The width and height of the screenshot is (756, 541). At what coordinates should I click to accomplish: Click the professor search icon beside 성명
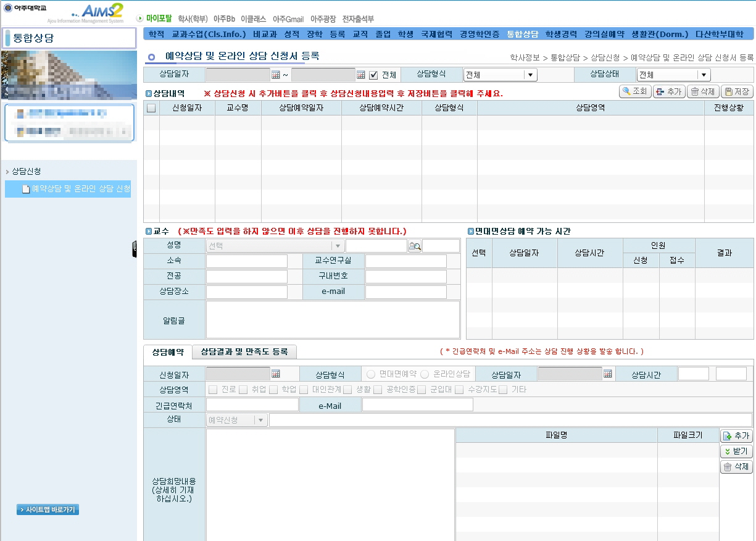[415, 246]
